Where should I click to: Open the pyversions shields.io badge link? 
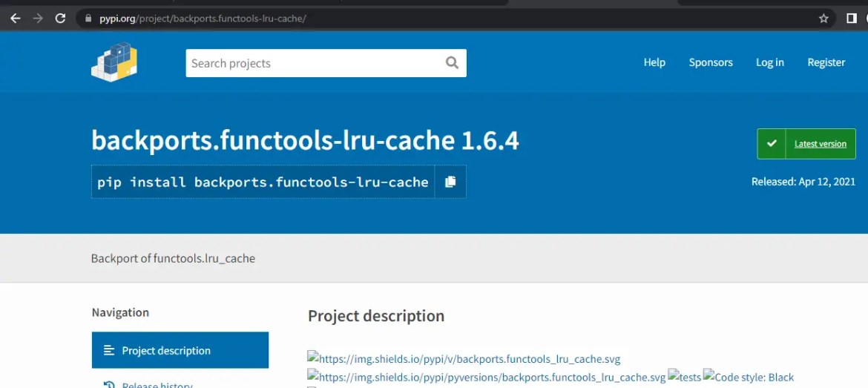coord(487,378)
